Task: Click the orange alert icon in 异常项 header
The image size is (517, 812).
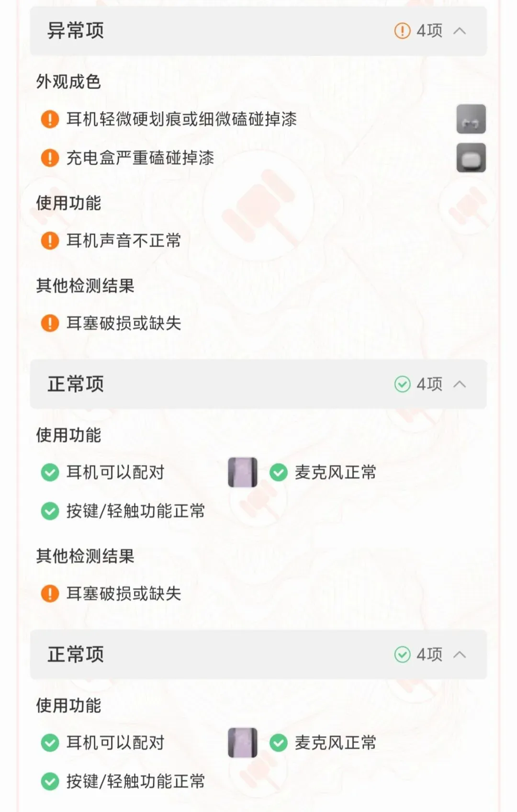Action: coord(402,31)
